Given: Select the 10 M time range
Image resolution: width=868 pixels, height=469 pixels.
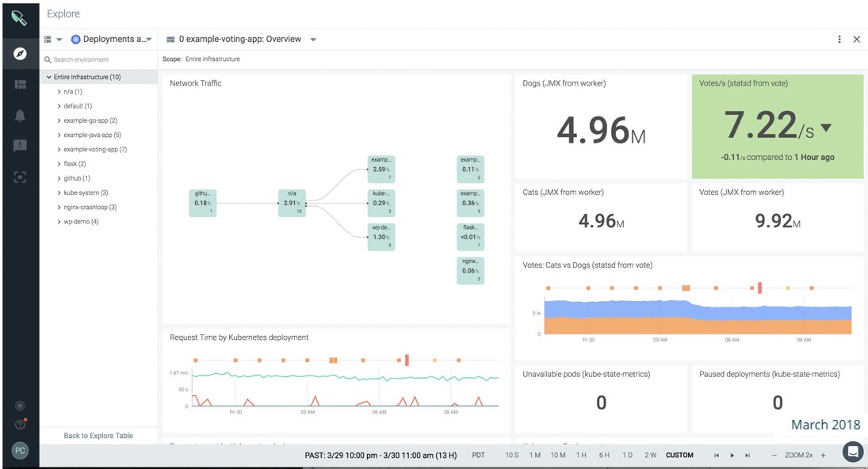Looking at the screenshot, I should tap(558, 456).
